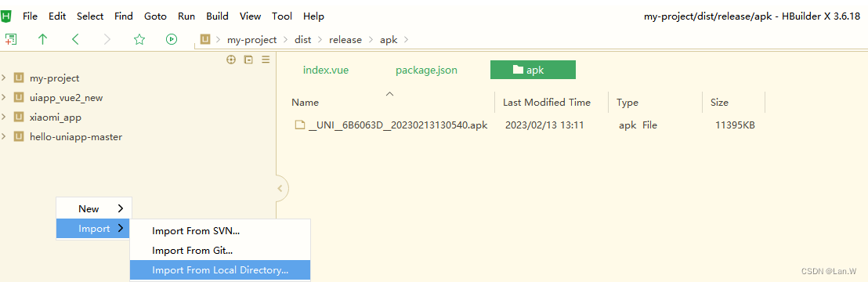Viewport: 868px width, 282px height.
Task: Switch to the index.vue tab
Action: point(326,70)
